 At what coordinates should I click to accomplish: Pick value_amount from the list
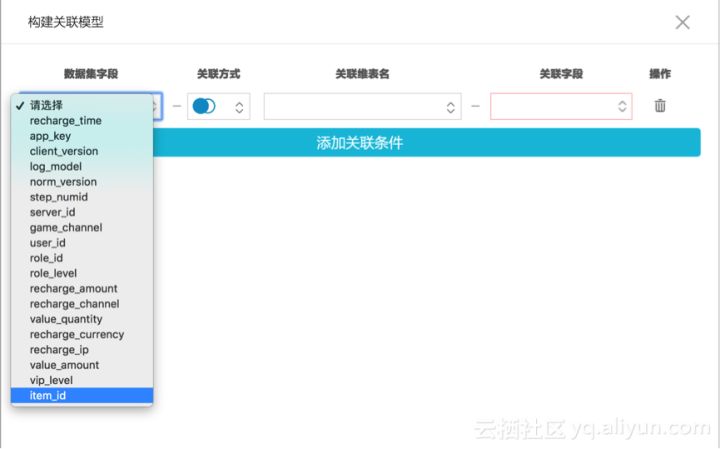(x=82, y=365)
